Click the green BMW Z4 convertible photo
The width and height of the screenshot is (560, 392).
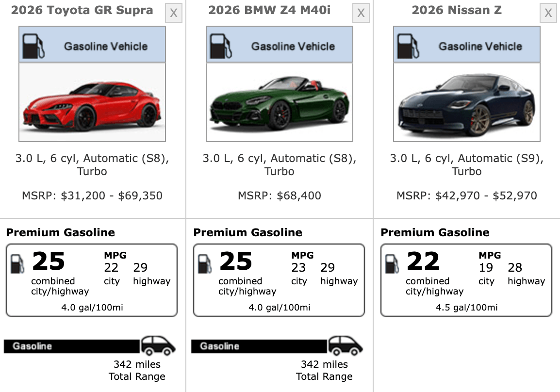(x=279, y=101)
